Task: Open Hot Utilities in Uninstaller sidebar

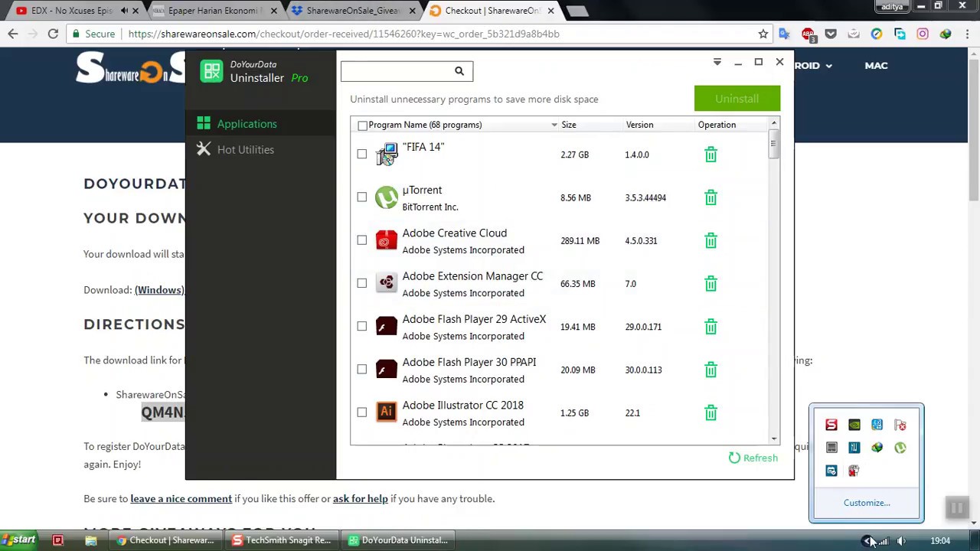Action: pyautogui.click(x=260, y=150)
